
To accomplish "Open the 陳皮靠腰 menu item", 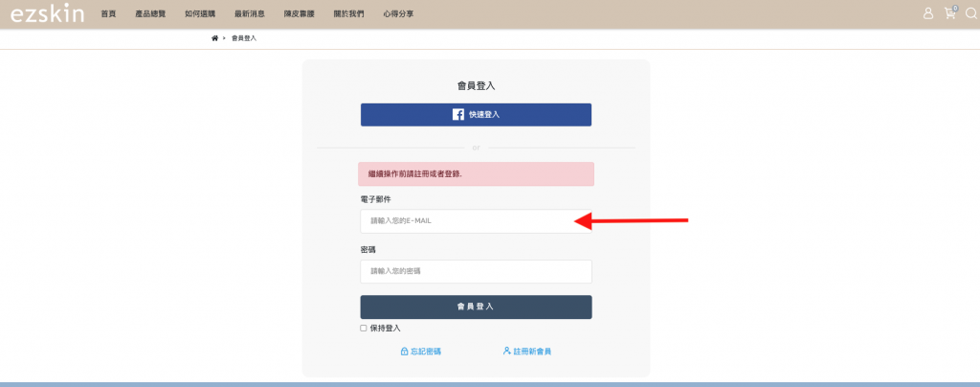I will (298, 14).
